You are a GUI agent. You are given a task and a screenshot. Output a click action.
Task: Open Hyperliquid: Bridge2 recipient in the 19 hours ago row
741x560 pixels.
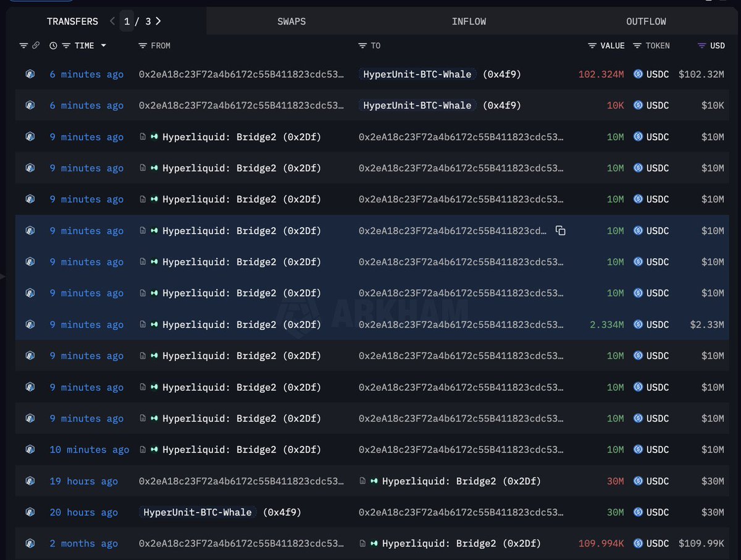(x=461, y=482)
